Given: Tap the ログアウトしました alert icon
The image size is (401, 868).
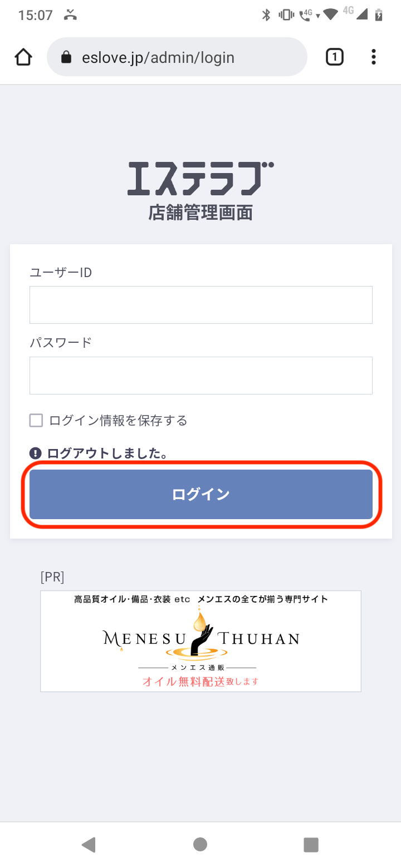Looking at the screenshot, I should point(36,453).
